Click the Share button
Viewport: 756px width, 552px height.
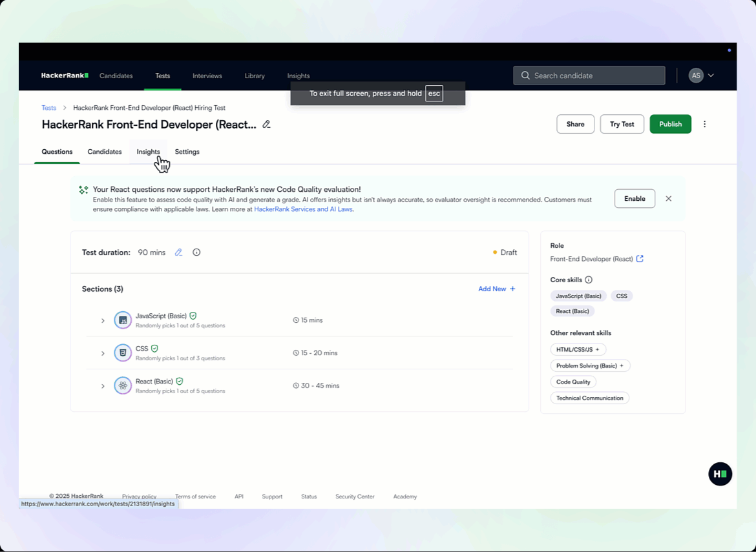(x=575, y=124)
